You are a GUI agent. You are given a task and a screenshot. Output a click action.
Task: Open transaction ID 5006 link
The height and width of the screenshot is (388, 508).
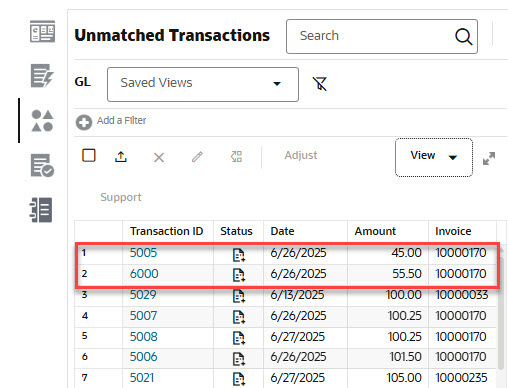click(143, 357)
